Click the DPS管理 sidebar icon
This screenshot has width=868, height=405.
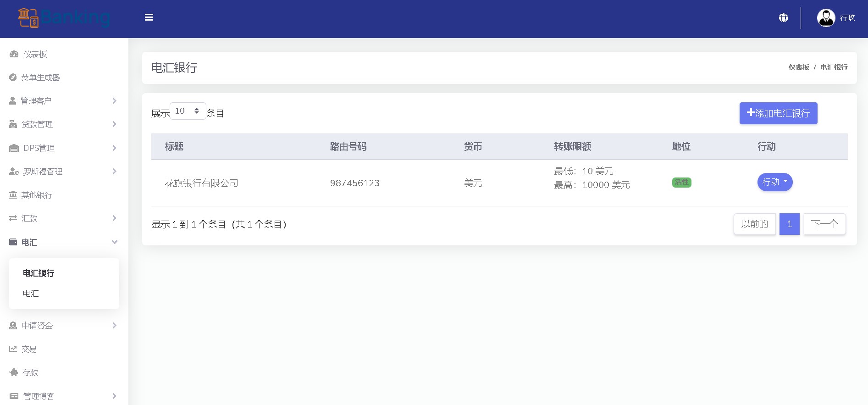tap(14, 148)
